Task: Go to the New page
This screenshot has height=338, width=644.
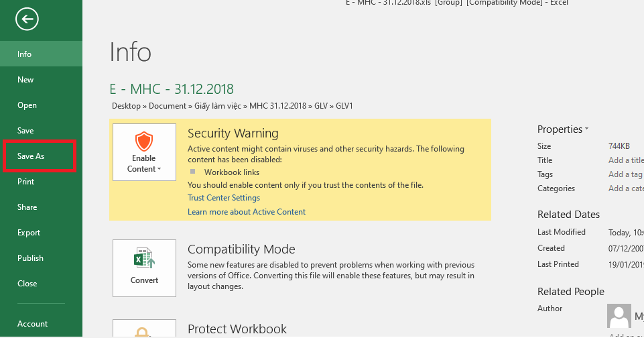Action: click(25, 80)
